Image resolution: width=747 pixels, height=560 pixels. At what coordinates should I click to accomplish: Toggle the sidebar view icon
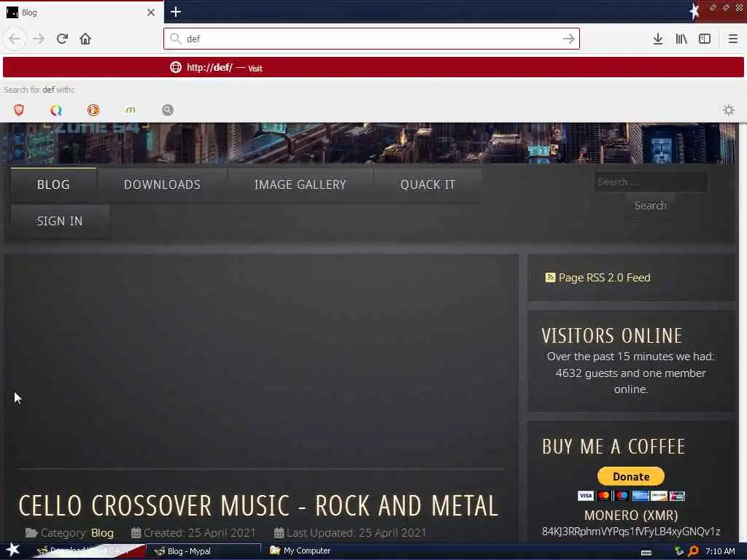pos(705,39)
